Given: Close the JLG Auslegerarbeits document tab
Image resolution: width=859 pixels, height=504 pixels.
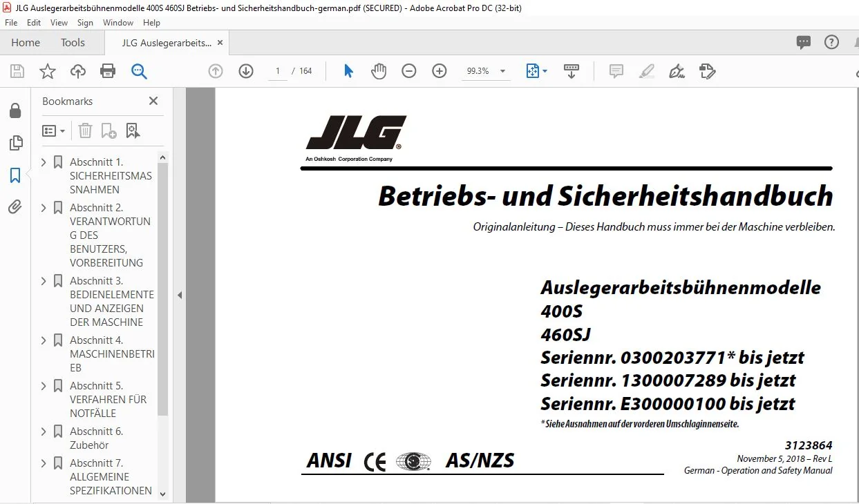Looking at the screenshot, I should point(220,43).
